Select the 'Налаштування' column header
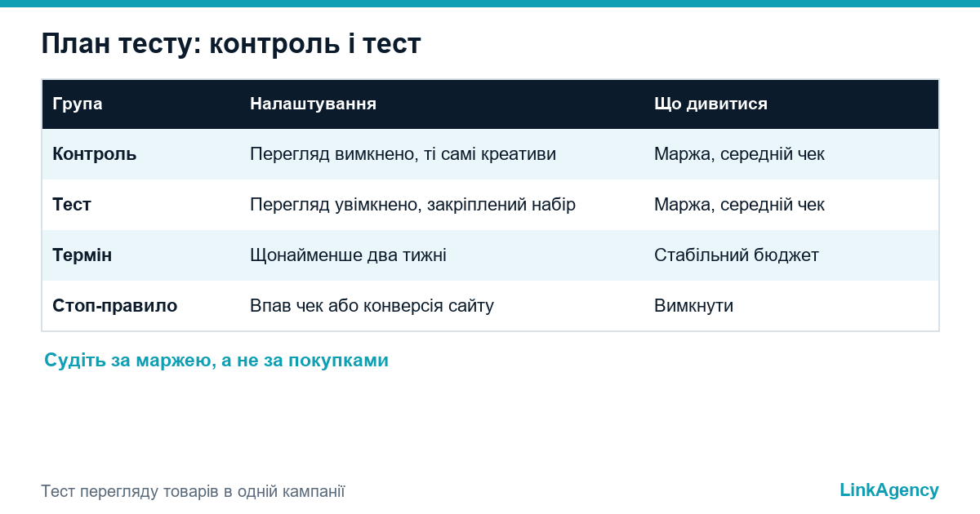This screenshot has width=980, height=514. coord(313,104)
